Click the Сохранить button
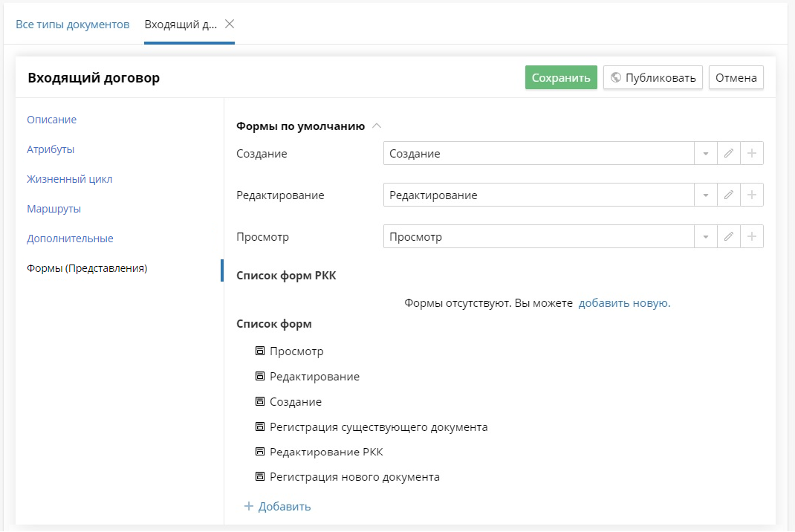 point(561,77)
